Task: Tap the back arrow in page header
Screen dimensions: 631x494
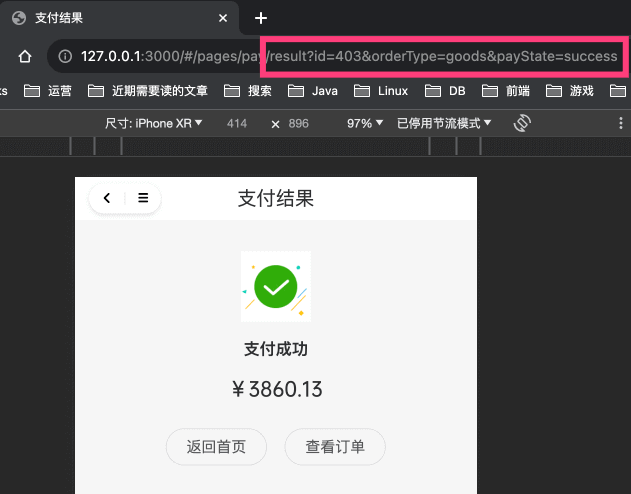Action: click(x=107, y=198)
